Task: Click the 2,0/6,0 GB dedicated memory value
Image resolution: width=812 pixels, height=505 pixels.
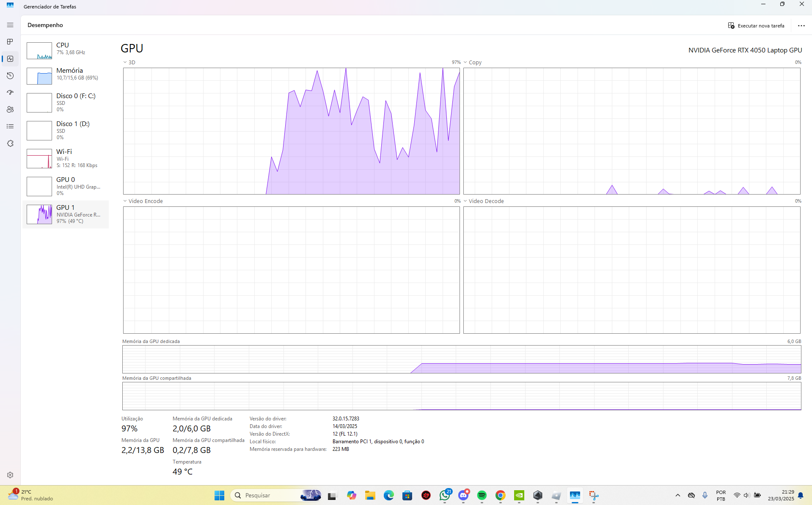Action: (x=192, y=428)
